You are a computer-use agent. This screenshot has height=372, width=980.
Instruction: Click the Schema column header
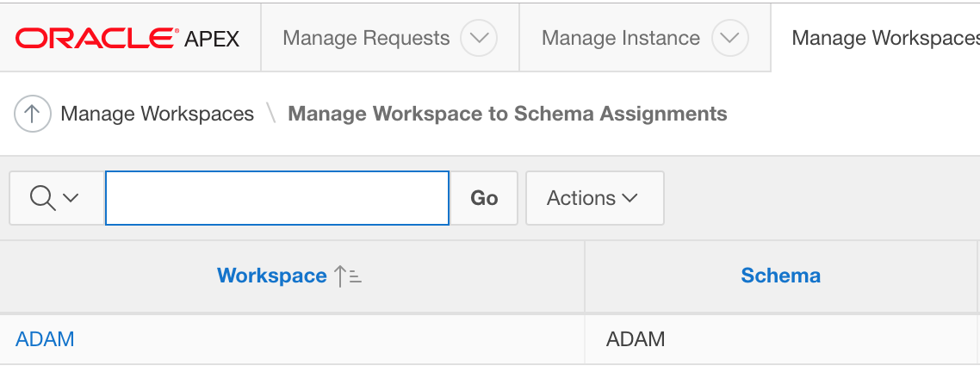[x=780, y=276]
